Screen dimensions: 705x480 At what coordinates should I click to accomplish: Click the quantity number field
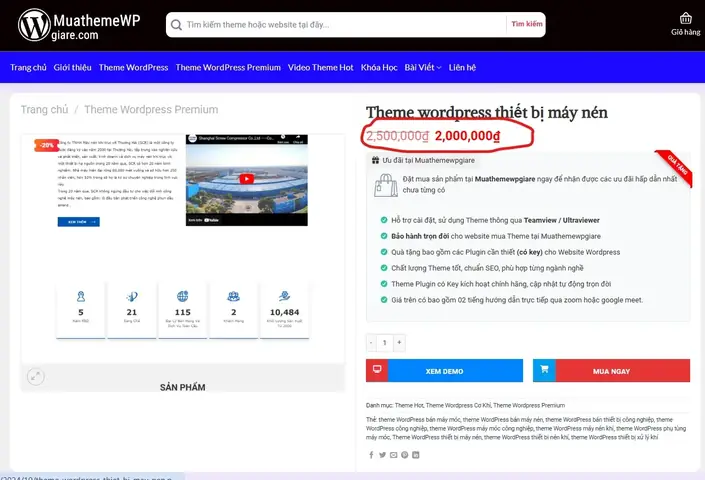[385, 342]
